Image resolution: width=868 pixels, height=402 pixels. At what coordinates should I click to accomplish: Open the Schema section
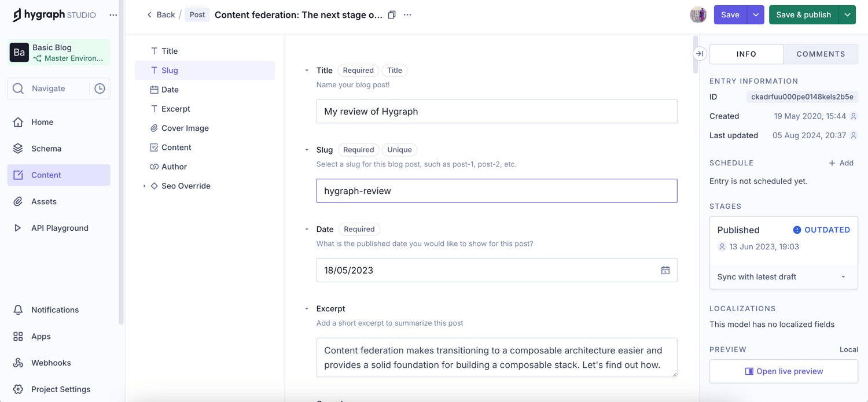pos(59,149)
